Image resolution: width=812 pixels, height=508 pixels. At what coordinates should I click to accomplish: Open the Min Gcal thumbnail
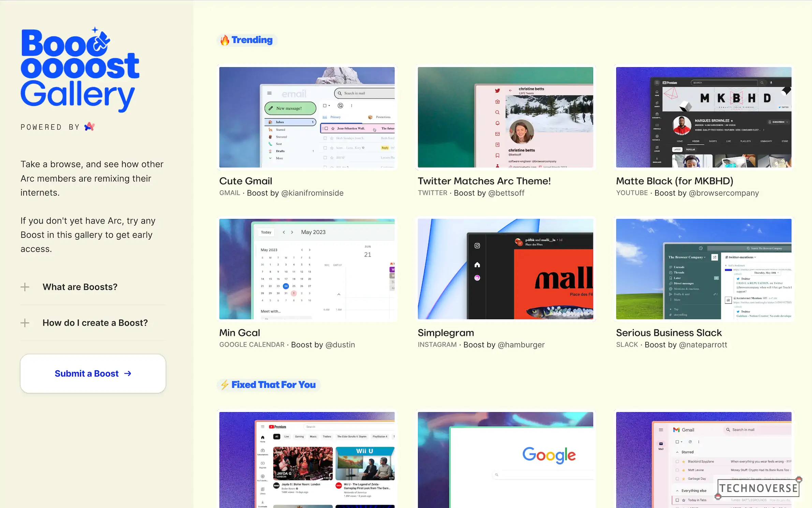[307, 269]
